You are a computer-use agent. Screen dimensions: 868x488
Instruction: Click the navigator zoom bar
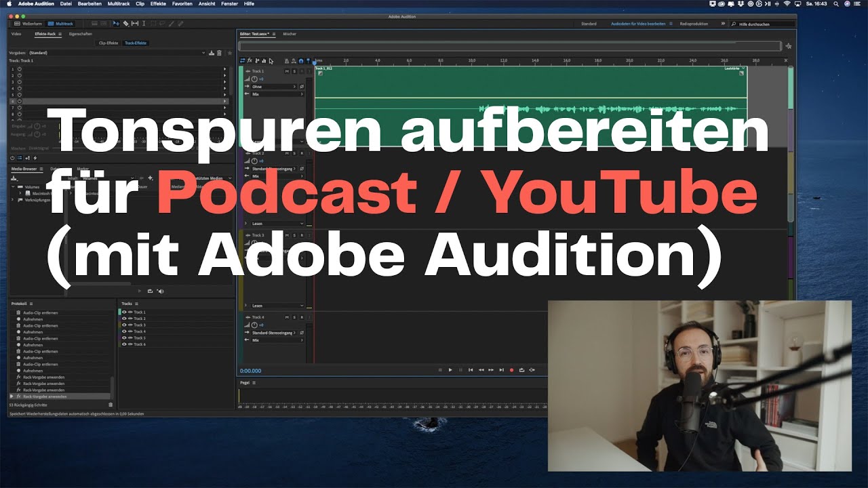click(510, 46)
